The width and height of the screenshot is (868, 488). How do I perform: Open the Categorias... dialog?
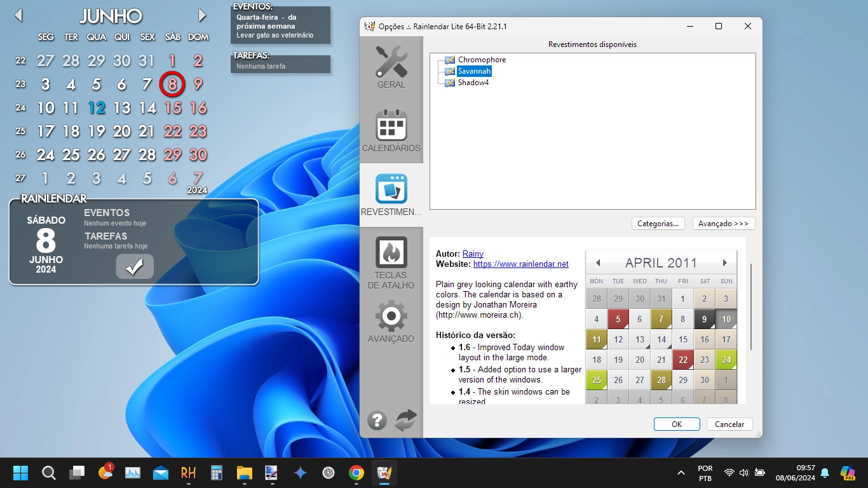[x=658, y=224]
